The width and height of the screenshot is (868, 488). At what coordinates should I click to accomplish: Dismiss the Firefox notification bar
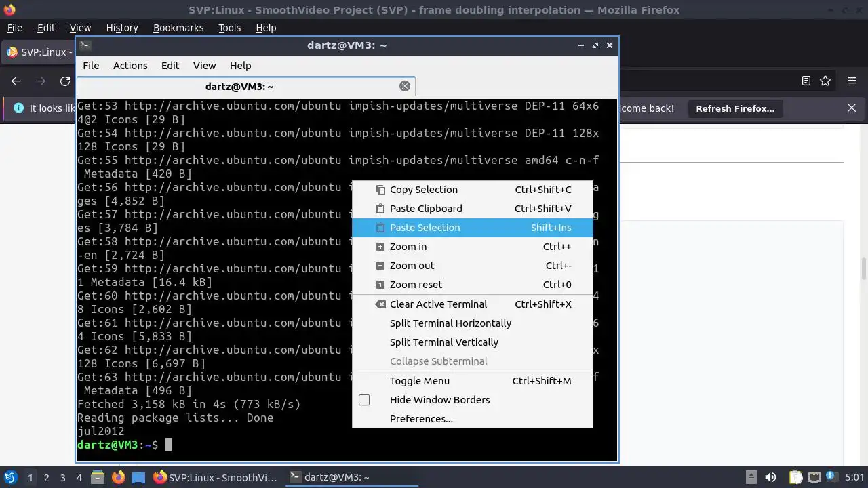tap(852, 108)
